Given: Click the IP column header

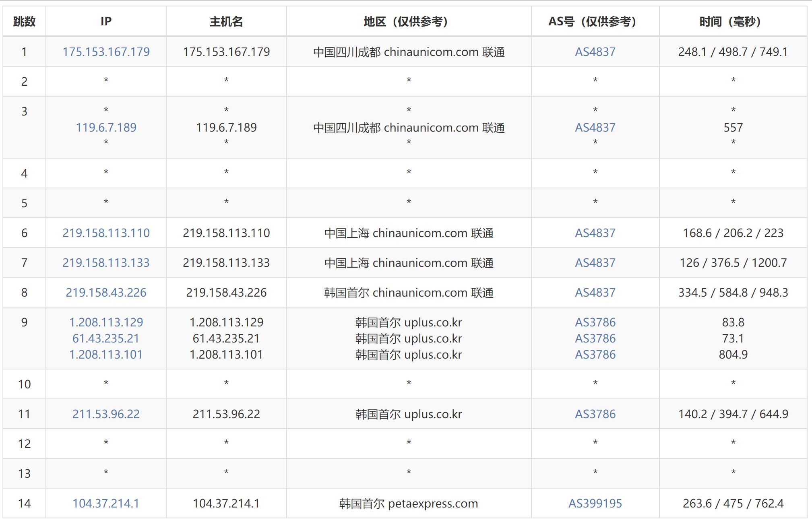Looking at the screenshot, I should (106, 21).
